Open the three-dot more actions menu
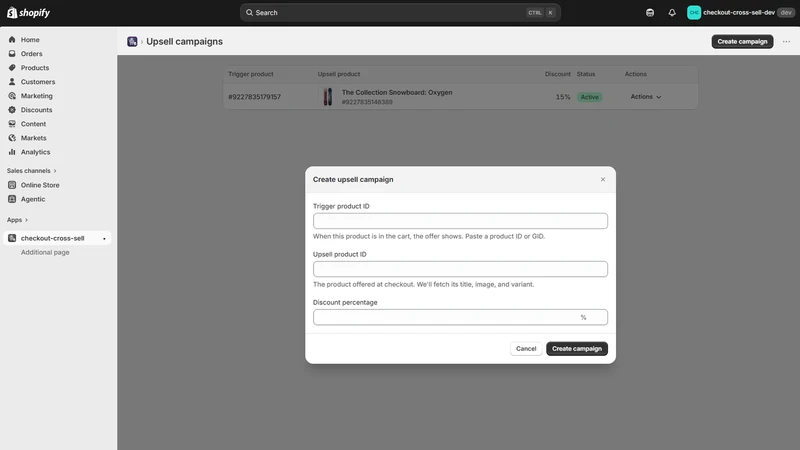Image resolution: width=800 pixels, height=450 pixels. coord(786,41)
